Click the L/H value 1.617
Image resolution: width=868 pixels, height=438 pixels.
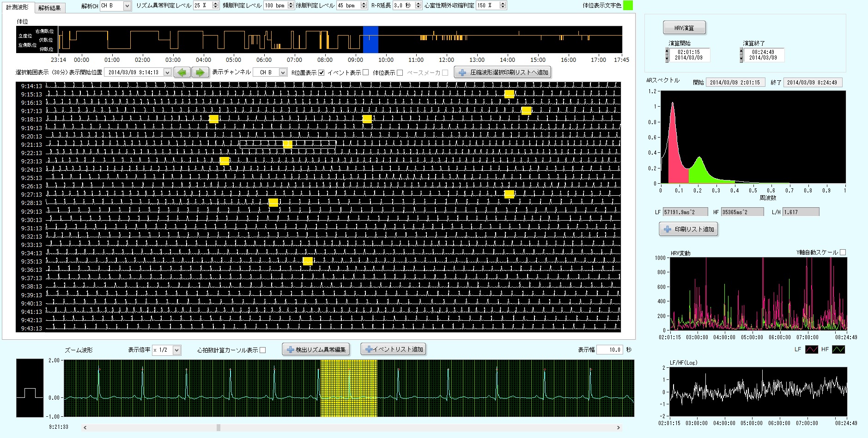click(x=801, y=212)
